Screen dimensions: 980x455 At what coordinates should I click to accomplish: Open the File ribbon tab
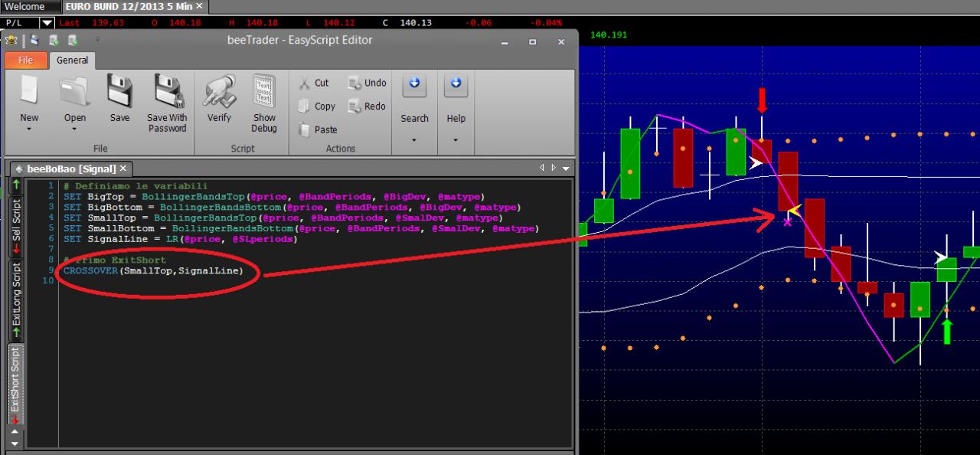25,60
